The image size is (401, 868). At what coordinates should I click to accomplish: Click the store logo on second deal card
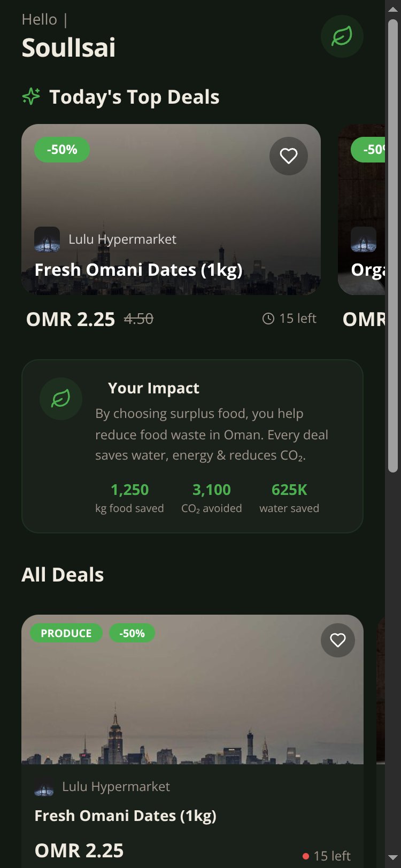coord(364,239)
